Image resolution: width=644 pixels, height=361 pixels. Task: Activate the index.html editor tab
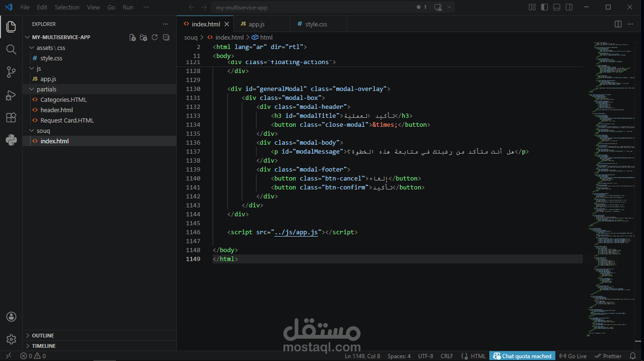206,24
